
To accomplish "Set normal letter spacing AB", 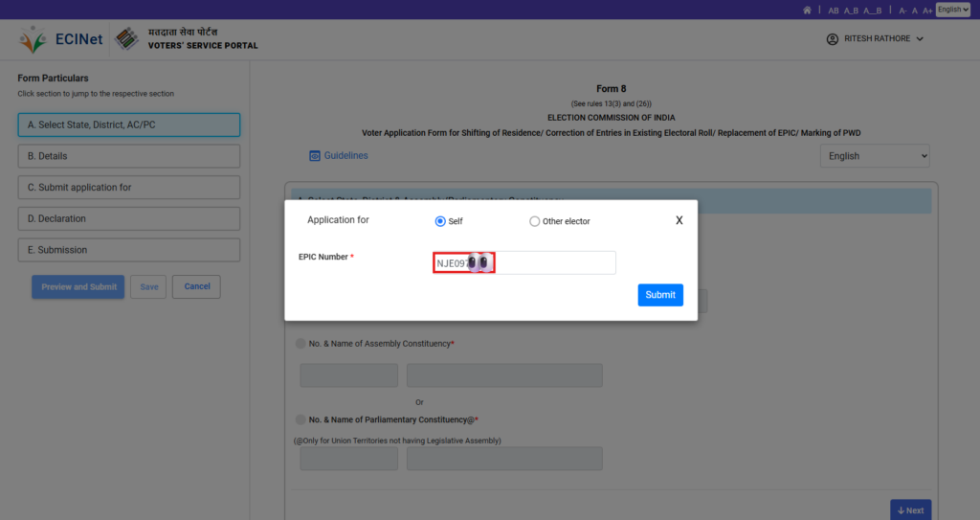I will (834, 11).
